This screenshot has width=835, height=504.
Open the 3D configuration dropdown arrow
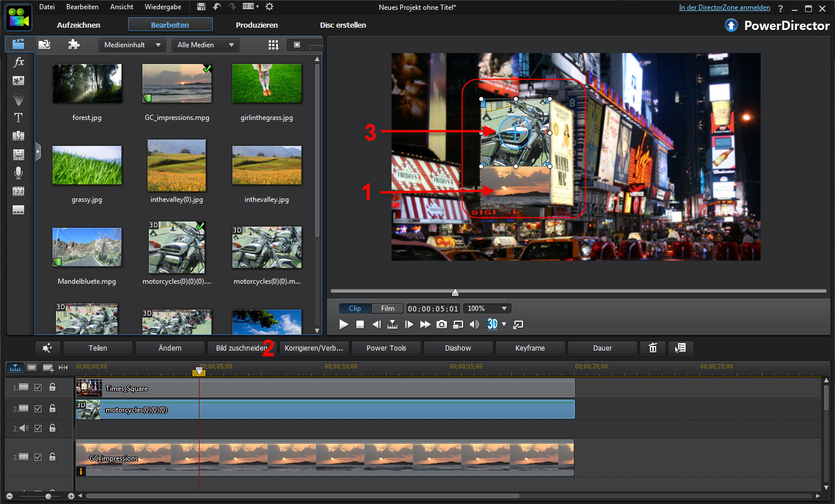504,324
